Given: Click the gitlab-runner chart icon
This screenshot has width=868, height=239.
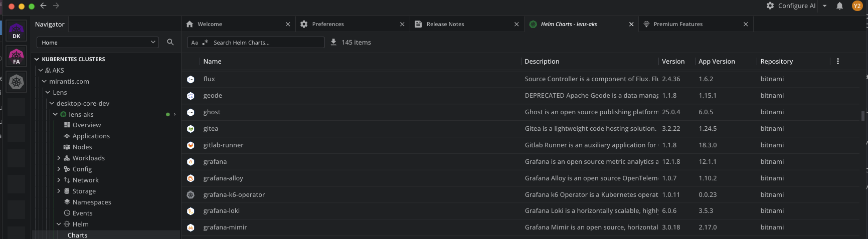Looking at the screenshot, I should tap(191, 145).
